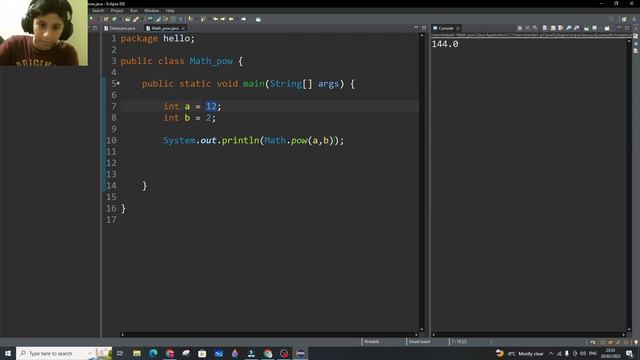Minimize the editor area
Viewport: 640px width, 360px height.
tap(416, 28)
